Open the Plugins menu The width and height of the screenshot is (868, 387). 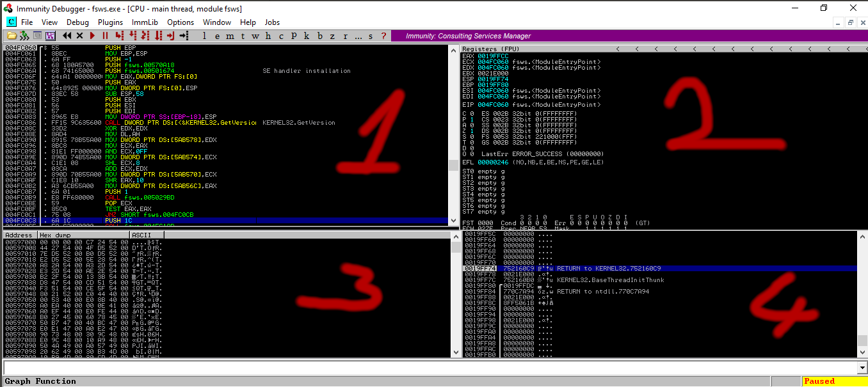pyautogui.click(x=110, y=22)
